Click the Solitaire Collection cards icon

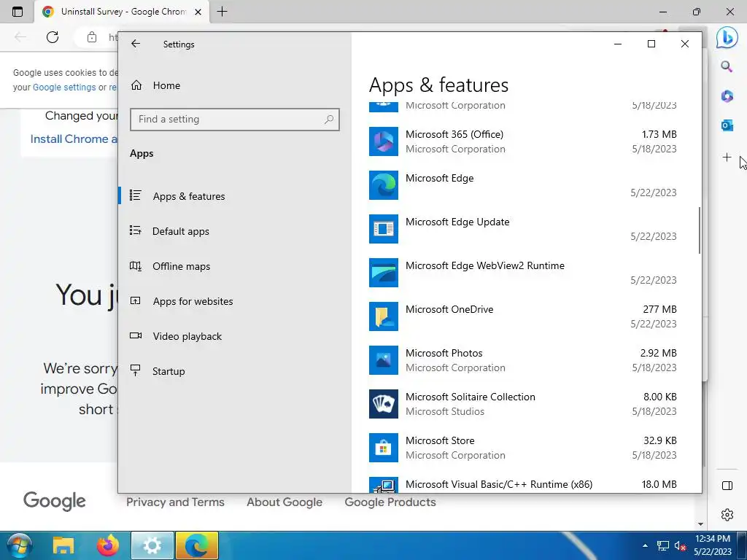384,404
